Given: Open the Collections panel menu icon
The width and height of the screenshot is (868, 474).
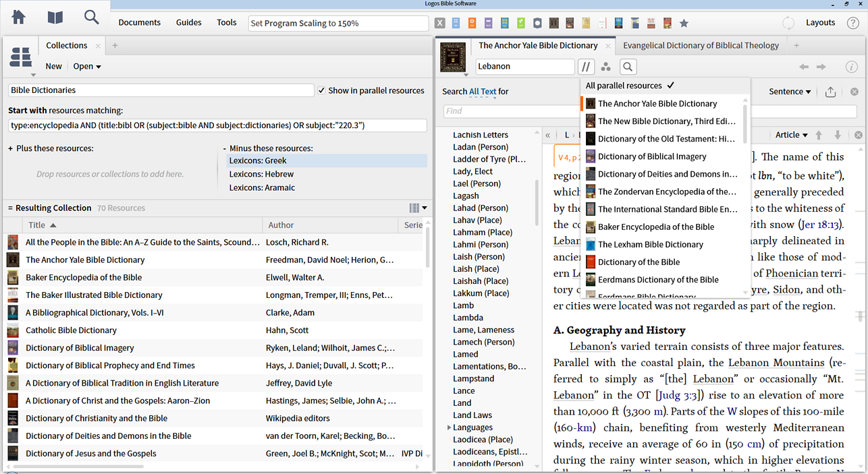Looking at the screenshot, I should [22, 59].
